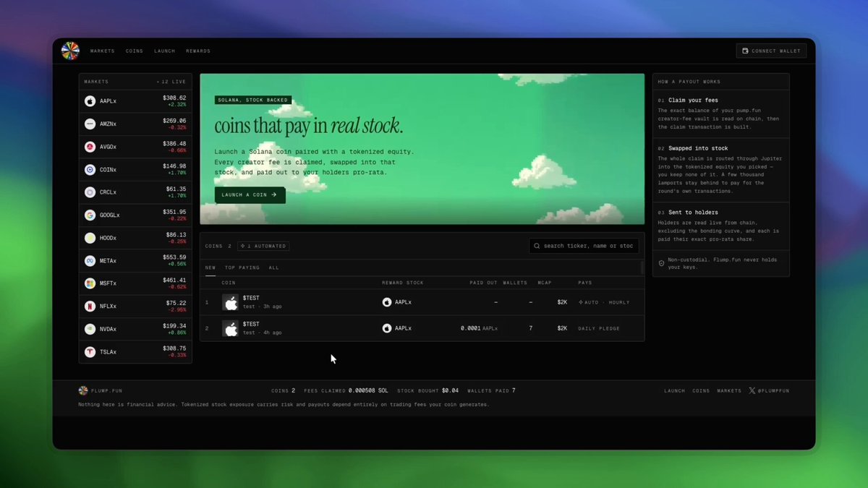Choose the COINx market icon
The height and width of the screenshot is (488, 868).
(x=90, y=170)
